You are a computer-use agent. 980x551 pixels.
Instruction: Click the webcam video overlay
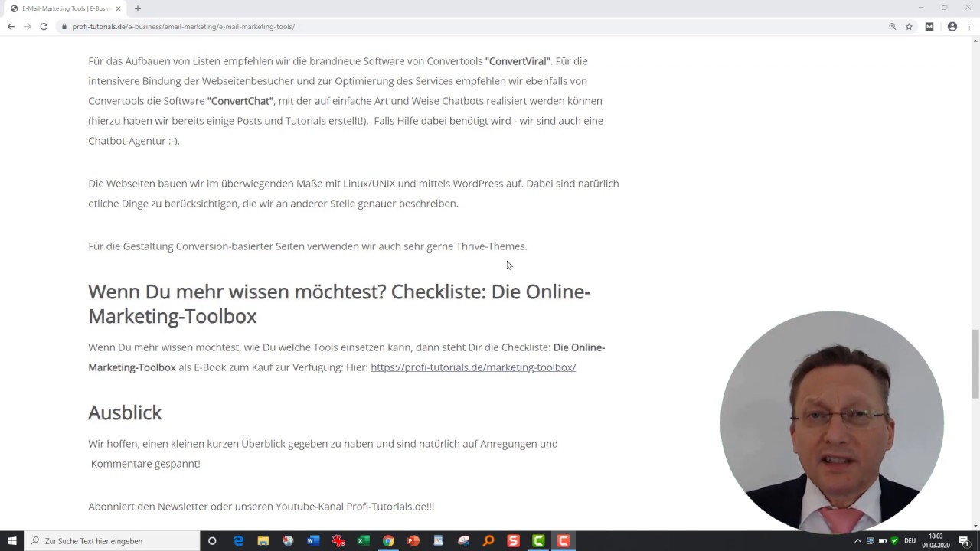(832, 422)
